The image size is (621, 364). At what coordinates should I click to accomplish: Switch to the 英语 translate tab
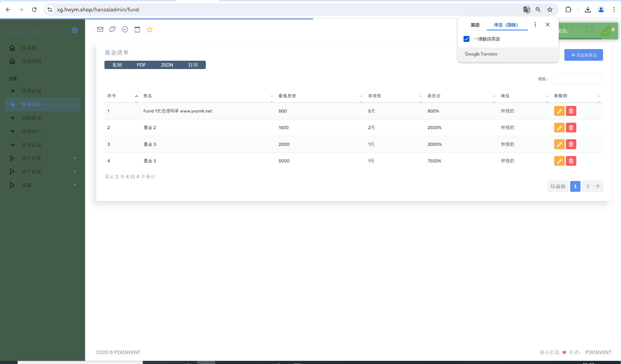(475, 25)
